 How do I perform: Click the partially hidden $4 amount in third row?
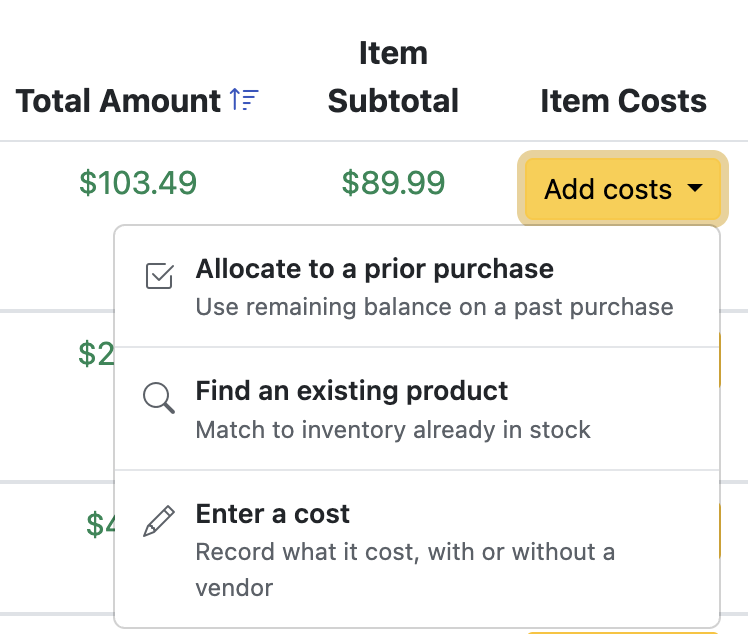point(101,524)
